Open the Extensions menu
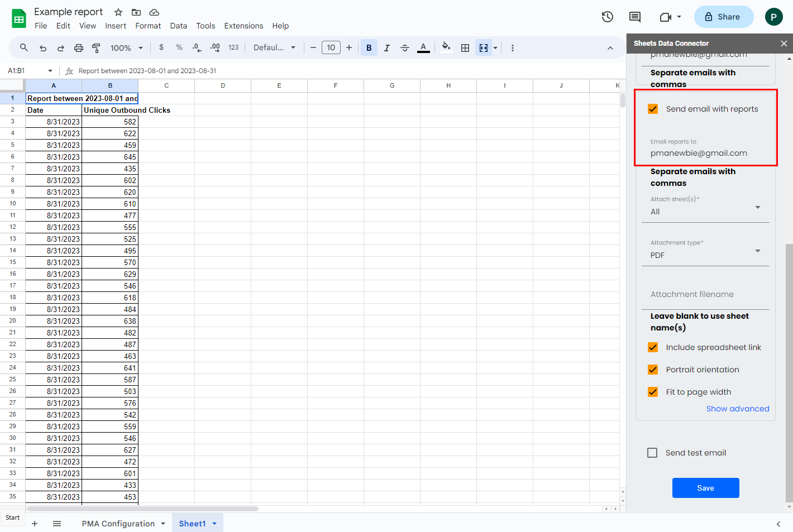793x532 pixels. click(x=243, y=26)
